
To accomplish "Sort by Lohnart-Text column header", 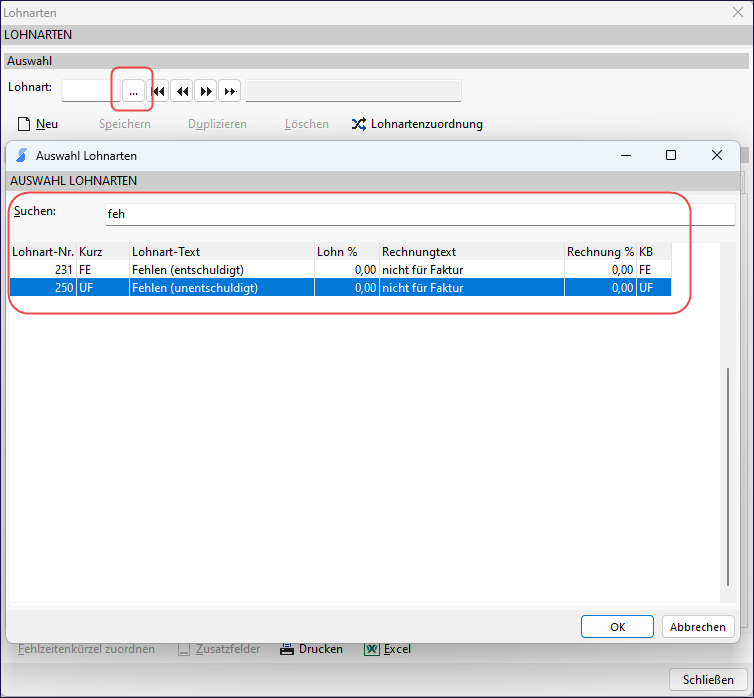I will coord(222,252).
